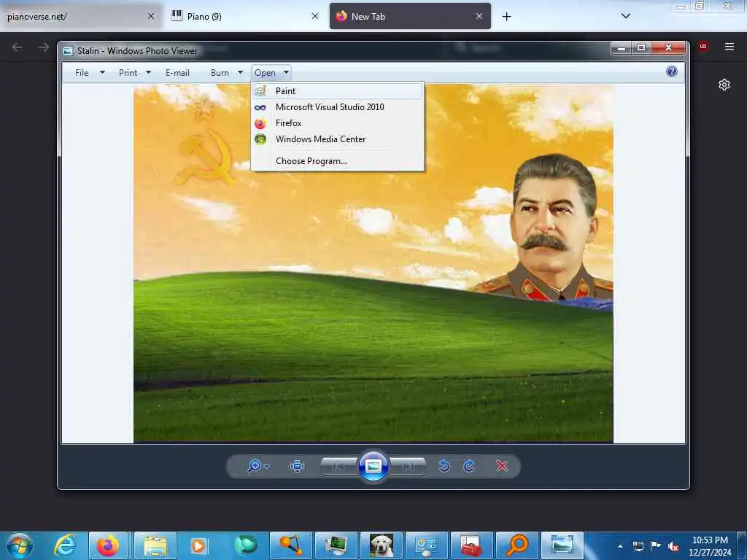The height and width of the screenshot is (560, 747).
Task: Launch Internet Explorer from taskbar
Action: 64,545
